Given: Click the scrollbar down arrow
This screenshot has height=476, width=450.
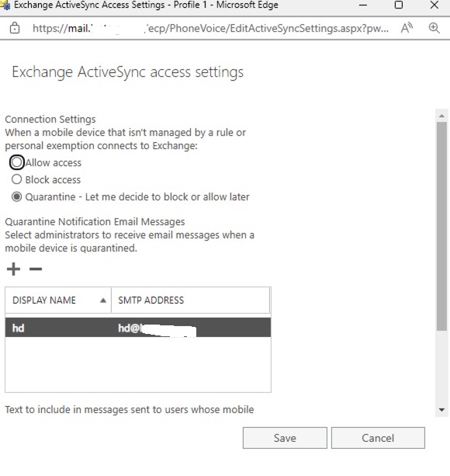Looking at the screenshot, I should pos(441,410).
